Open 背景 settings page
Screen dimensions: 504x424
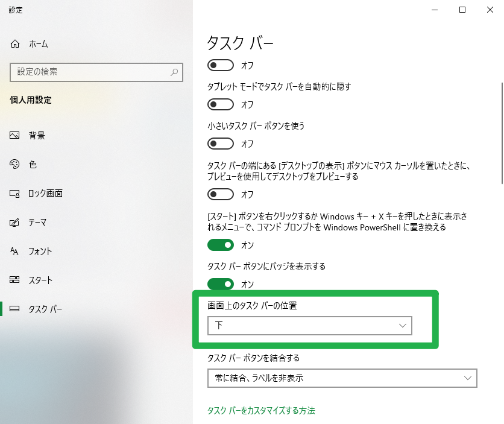(x=37, y=135)
